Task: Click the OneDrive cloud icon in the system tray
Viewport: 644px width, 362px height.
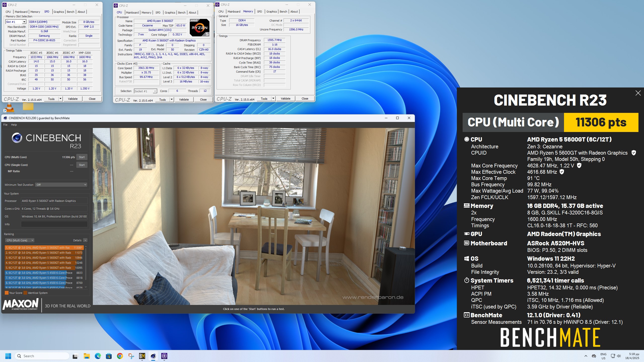Action: (594, 356)
